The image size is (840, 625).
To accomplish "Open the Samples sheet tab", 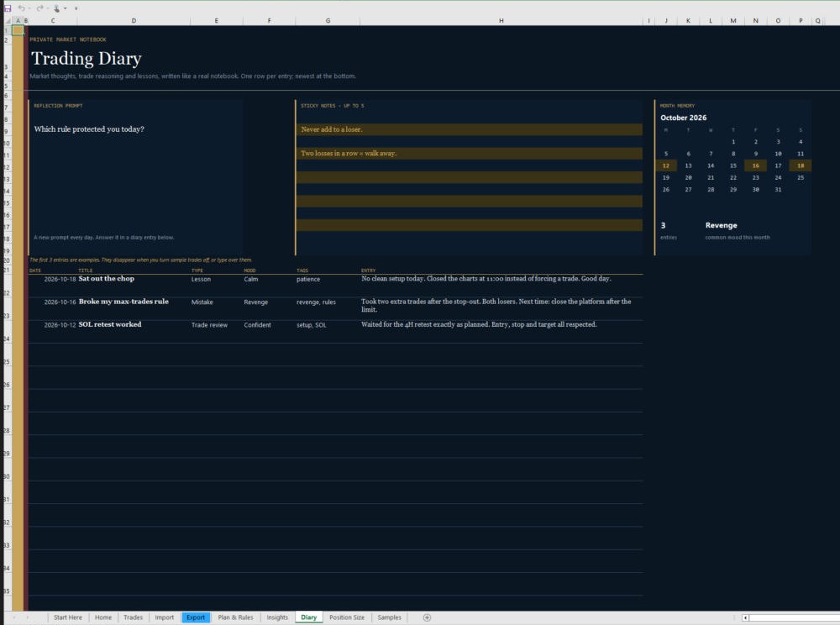I will (389, 617).
